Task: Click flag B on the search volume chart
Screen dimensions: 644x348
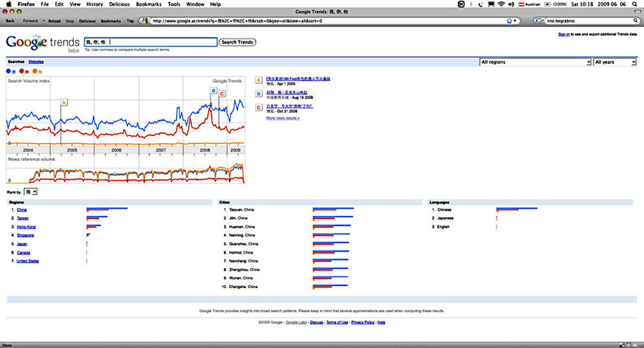Action: [x=214, y=91]
